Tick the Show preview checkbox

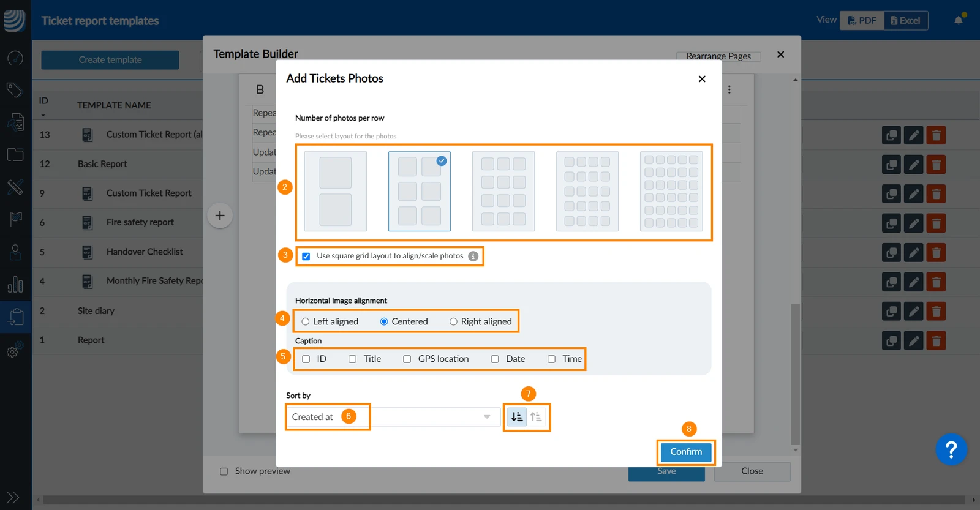pyautogui.click(x=224, y=471)
